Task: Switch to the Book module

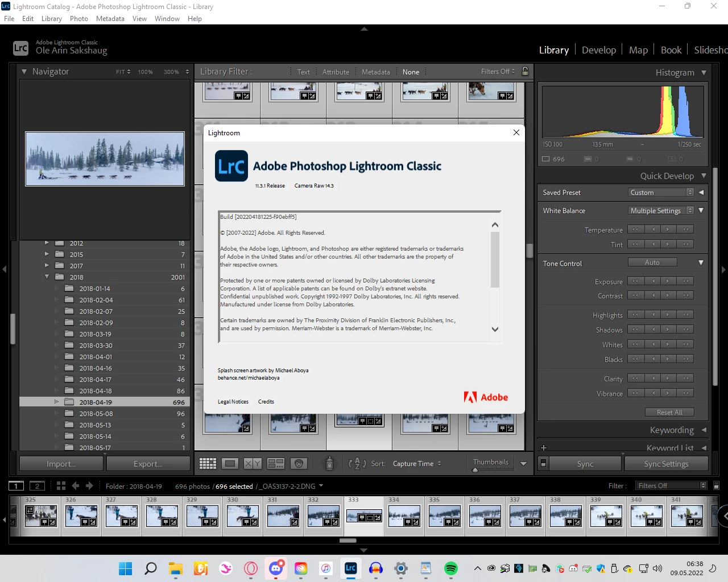Action: coord(671,50)
